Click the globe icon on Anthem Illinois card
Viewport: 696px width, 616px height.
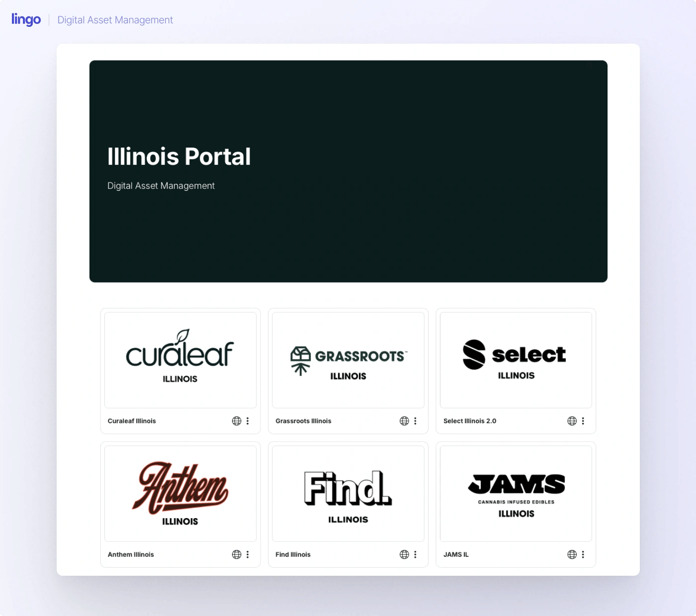[237, 554]
